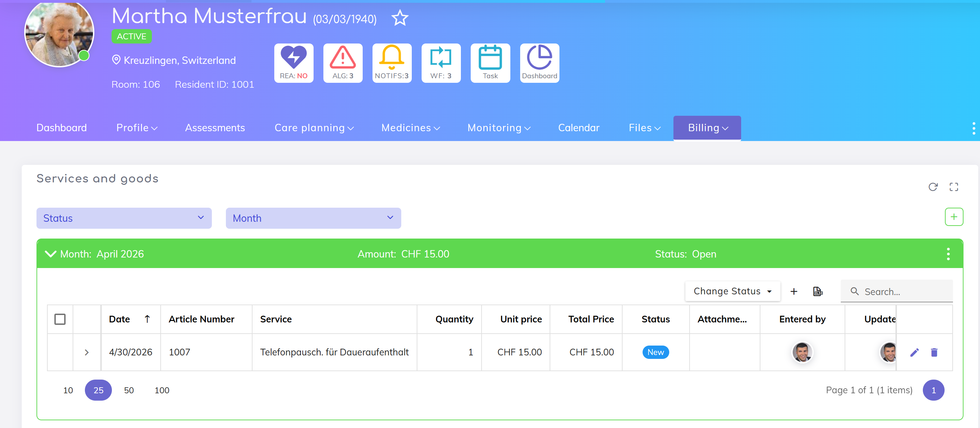Click the Search field in table toolbar
The height and width of the screenshot is (428, 980).
[902, 292]
